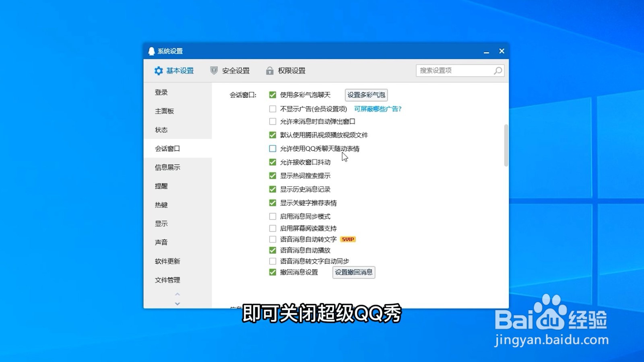Click the sidebar scroll-up chevron

178,294
